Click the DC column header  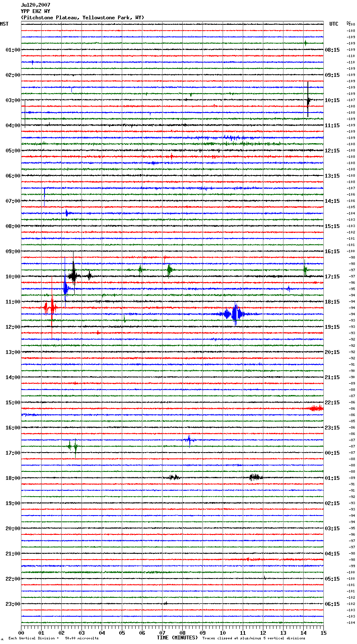[349, 23]
